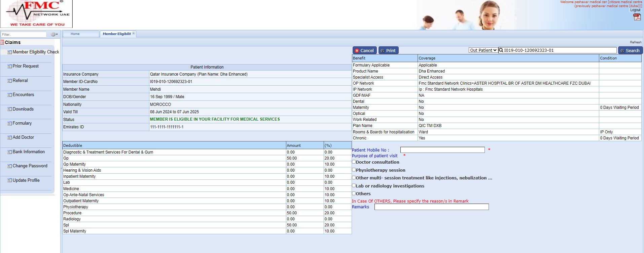The height and width of the screenshot is (253, 644).
Task: Check the Doctor consultation checkbox
Action: pos(354,162)
